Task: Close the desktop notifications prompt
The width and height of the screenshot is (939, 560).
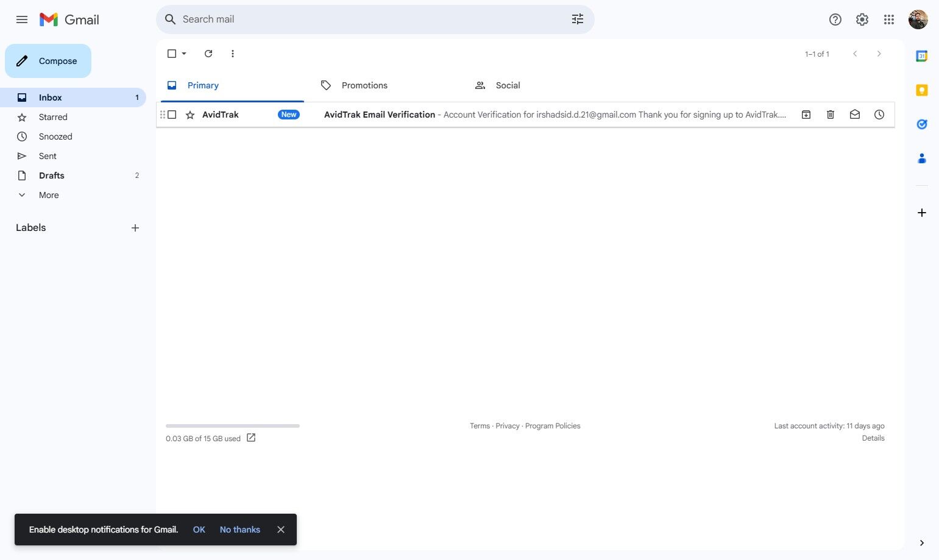Action: [x=281, y=530]
